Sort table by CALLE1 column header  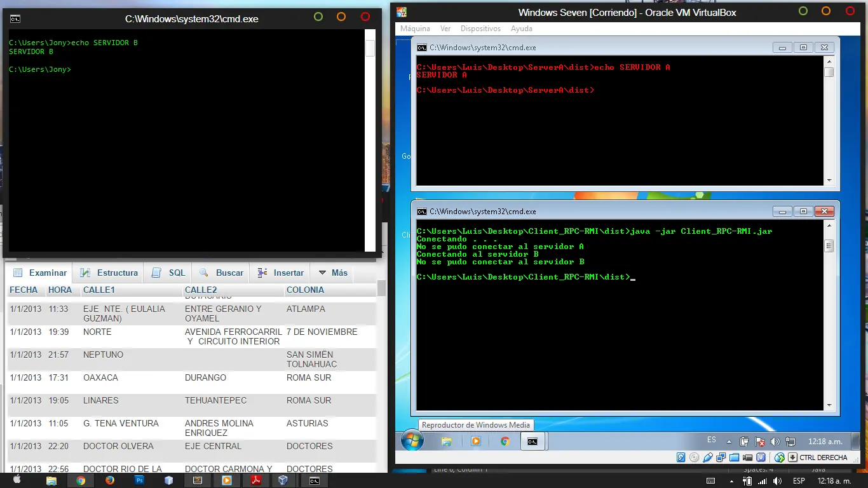[99, 290]
